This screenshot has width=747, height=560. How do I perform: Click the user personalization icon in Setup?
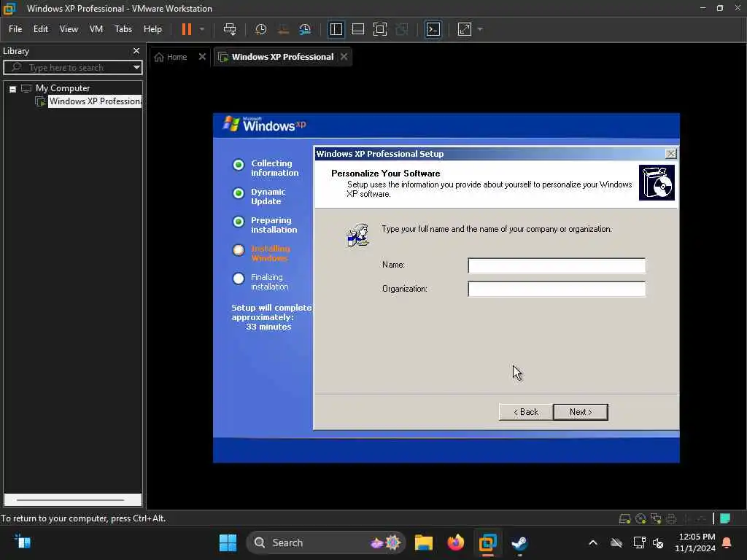pyautogui.click(x=358, y=235)
